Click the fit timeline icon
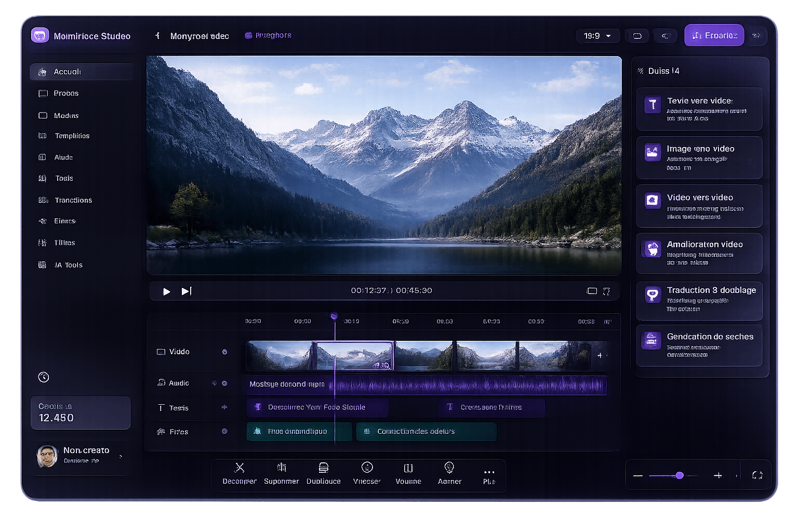The image size is (798, 532). click(757, 475)
